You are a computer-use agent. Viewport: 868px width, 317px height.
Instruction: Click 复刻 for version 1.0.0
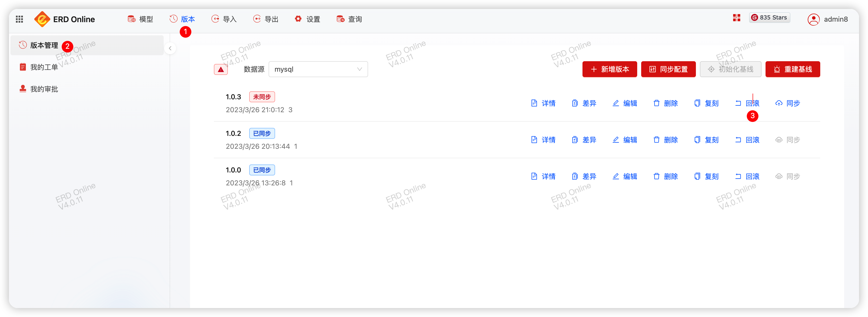[706, 176]
